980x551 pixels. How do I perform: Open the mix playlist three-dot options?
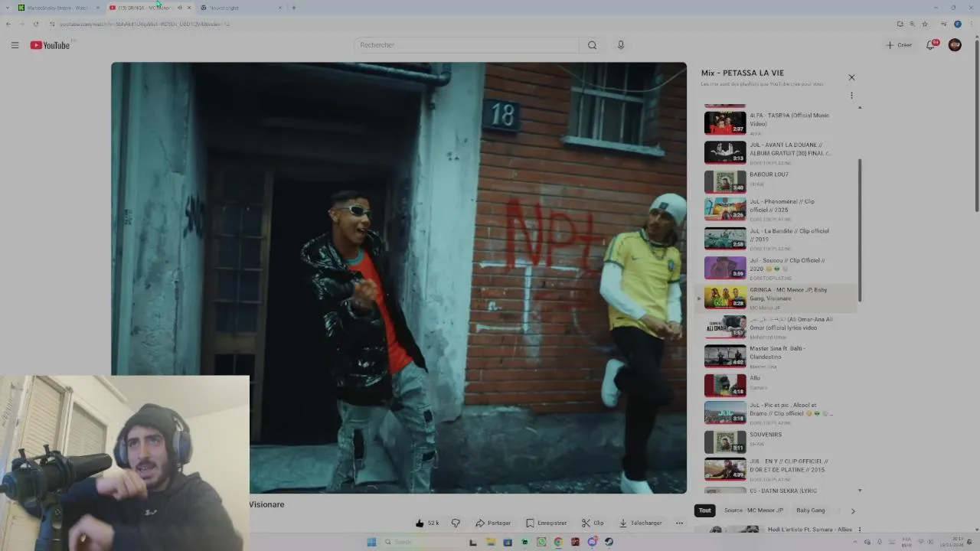pyautogui.click(x=851, y=96)
